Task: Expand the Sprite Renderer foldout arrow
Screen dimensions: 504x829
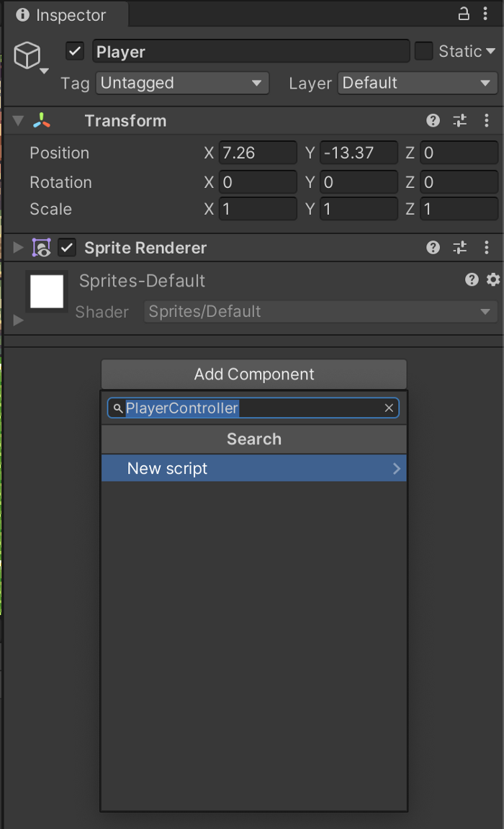Action: coord(18,248)
